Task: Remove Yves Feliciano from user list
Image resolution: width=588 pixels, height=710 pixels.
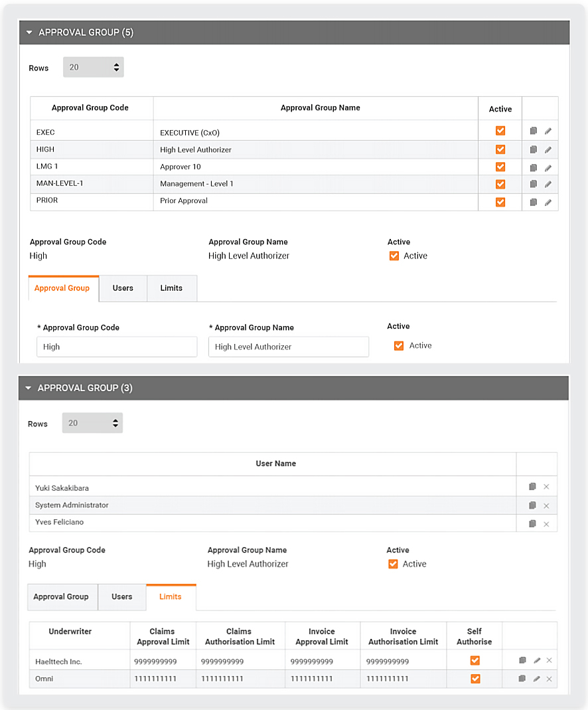Action: pos(546,524)
